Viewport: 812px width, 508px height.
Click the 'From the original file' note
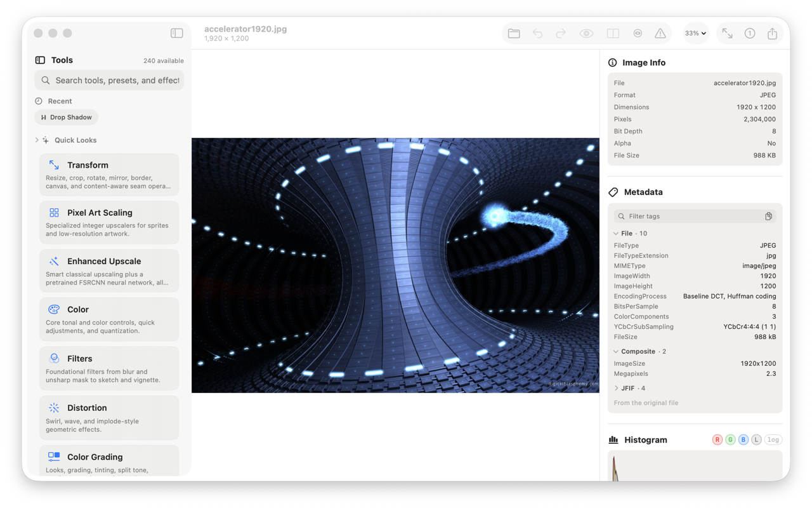pyautogui.click(x=646, y=403)
